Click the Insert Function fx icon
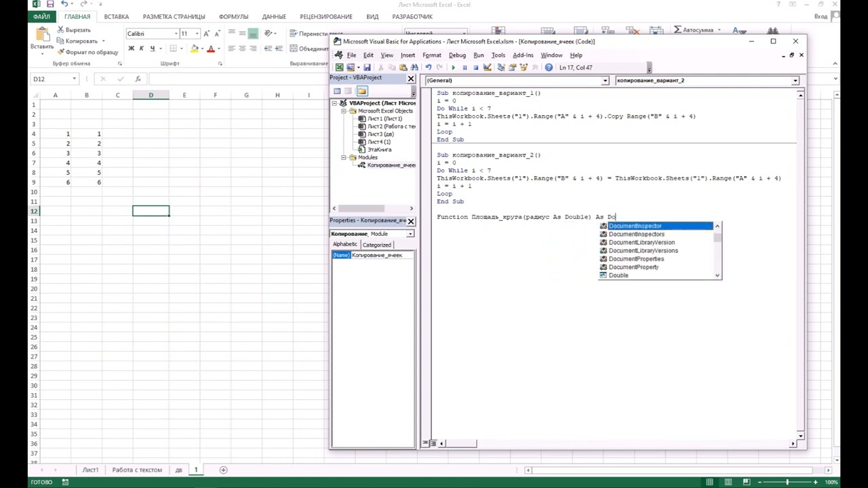Screen dimensions: 868x488 click(138, 79)
